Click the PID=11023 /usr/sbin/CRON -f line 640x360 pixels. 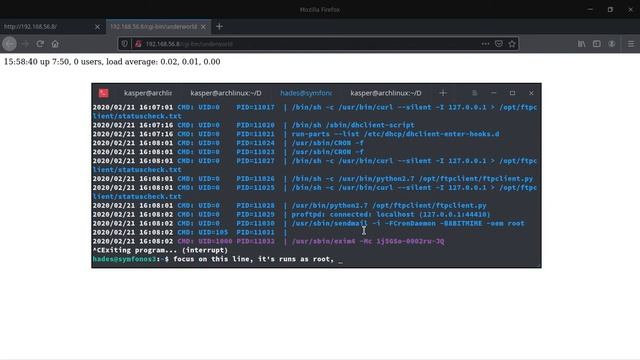[x=228, y=152]
